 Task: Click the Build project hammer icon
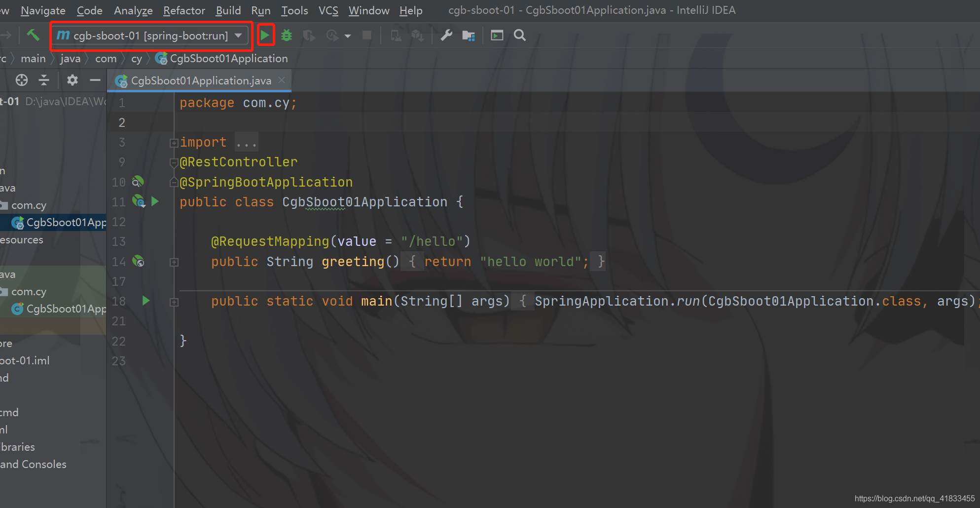point(33,35)
